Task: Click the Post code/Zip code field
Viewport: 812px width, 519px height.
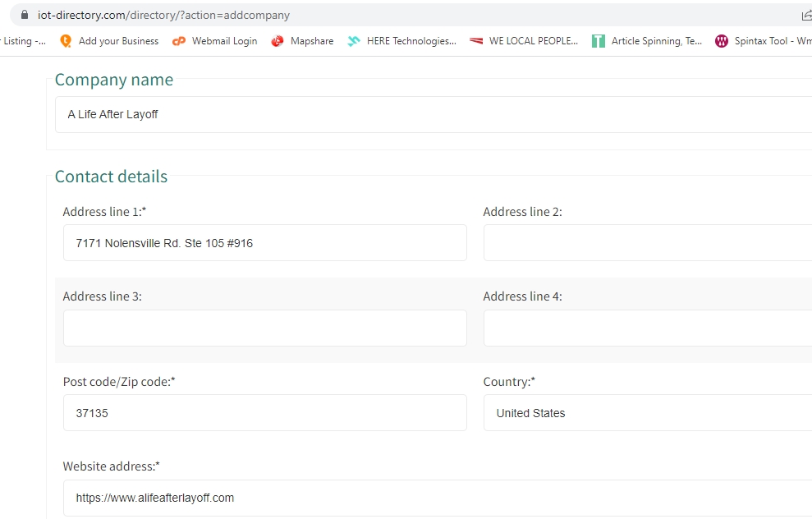Action: click(x=264, y=413)
